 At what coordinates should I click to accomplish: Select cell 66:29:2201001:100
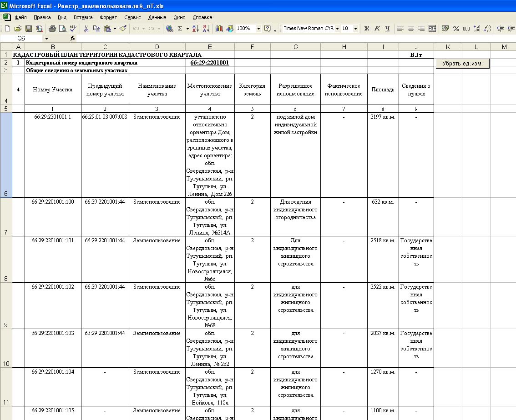click(53, 217)
